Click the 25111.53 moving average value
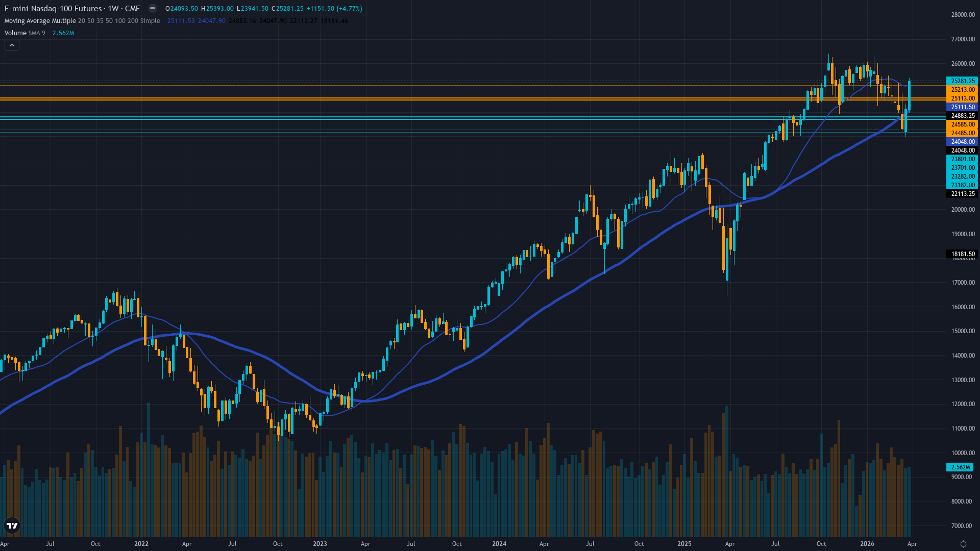Screen dimensions: 980x551 (181, 21)
